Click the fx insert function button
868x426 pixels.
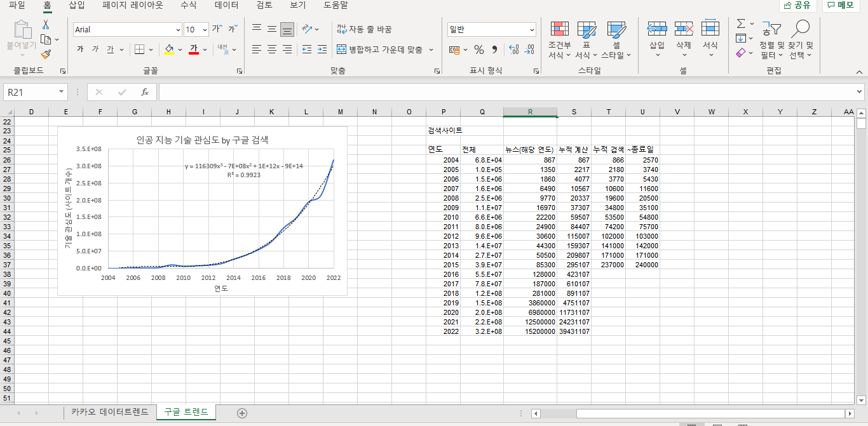(x=145, y=92)
